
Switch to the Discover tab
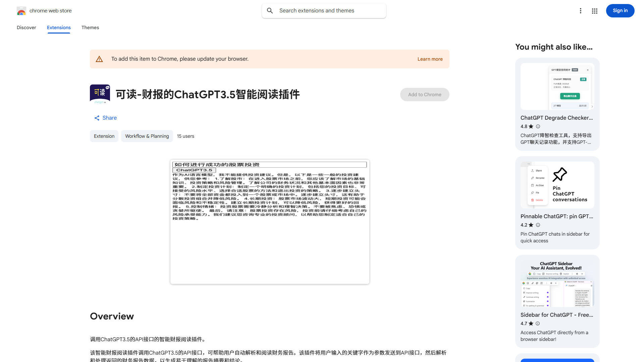(x=26, y=28)
